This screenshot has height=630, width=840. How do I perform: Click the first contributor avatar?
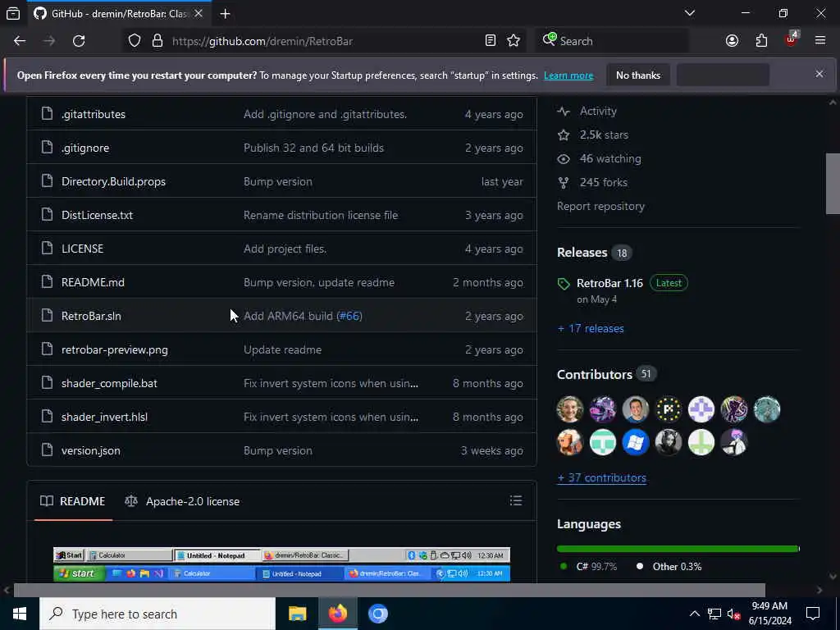pyautogui.click(x=570, y=410)
